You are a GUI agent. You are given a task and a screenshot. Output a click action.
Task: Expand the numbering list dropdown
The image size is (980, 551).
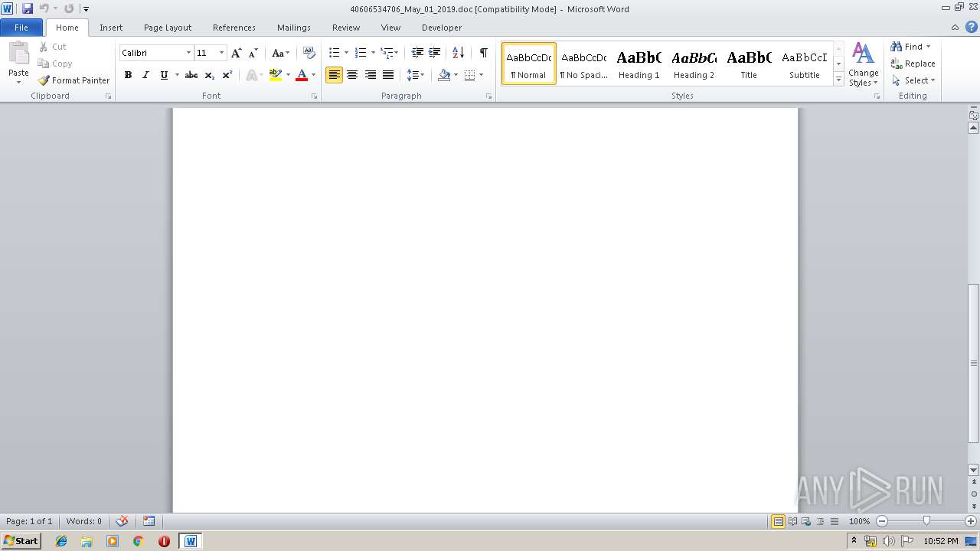click(373, 53)
